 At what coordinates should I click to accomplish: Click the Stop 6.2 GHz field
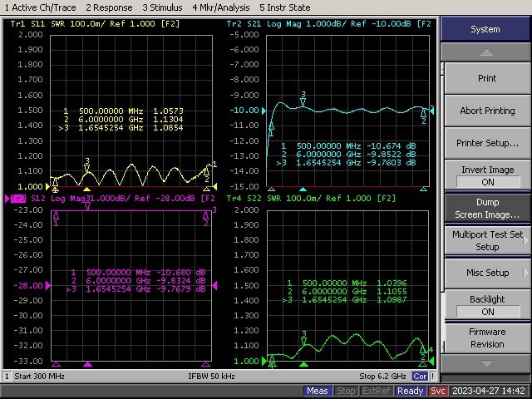(382, 377)
